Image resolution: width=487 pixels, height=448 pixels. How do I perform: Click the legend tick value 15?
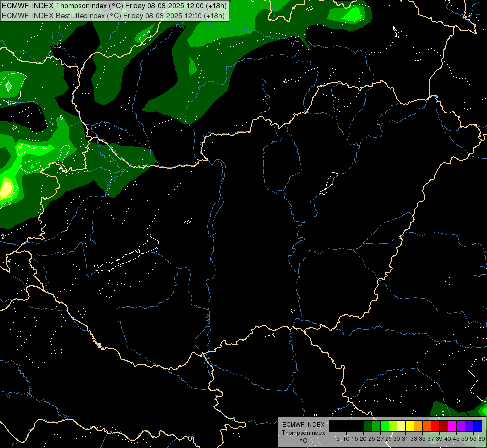click(x=355, y=439)
